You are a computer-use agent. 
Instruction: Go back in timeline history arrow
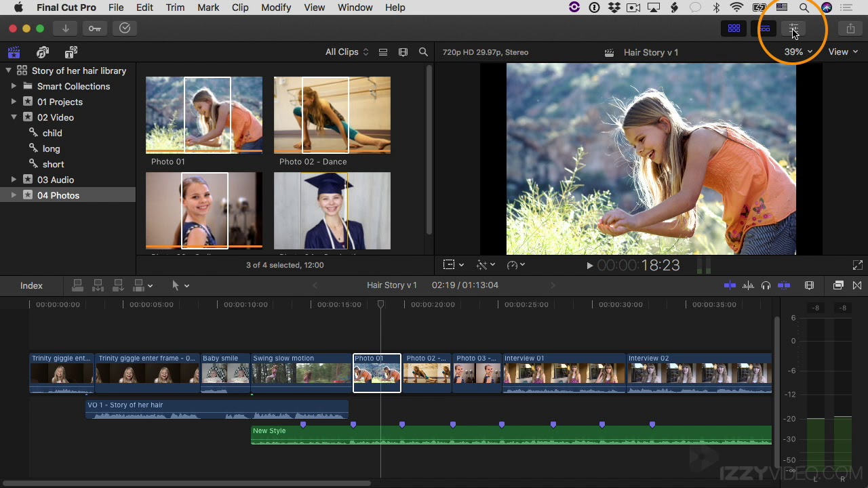pyautogui.click(x=315, y=285)
